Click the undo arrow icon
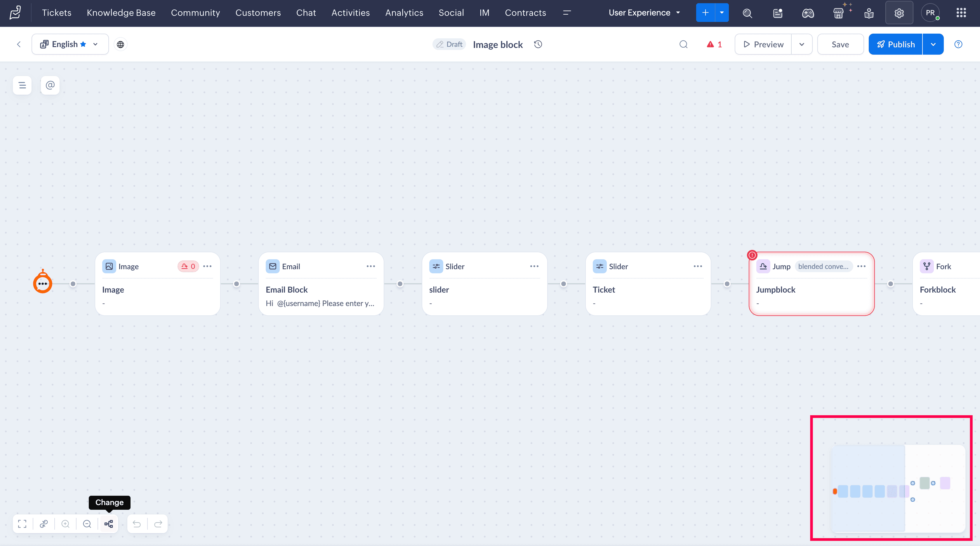The image size is (980, 546). click(x=137, y=524)
